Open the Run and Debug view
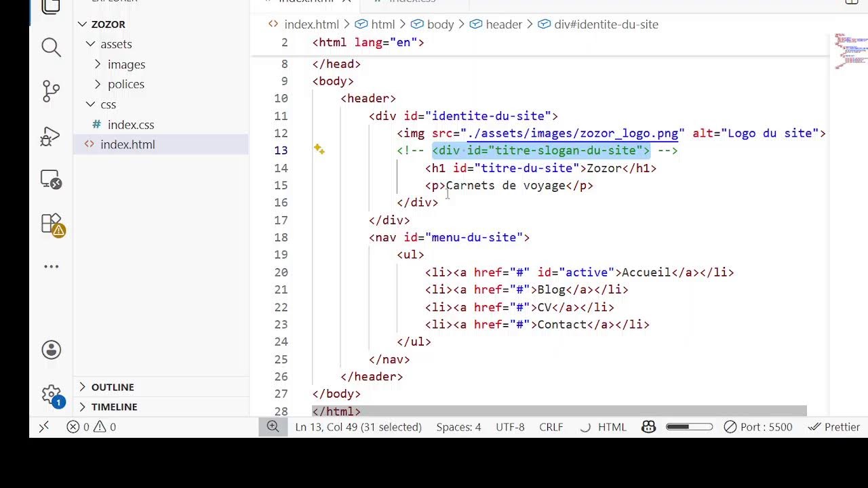 (51, 136)
